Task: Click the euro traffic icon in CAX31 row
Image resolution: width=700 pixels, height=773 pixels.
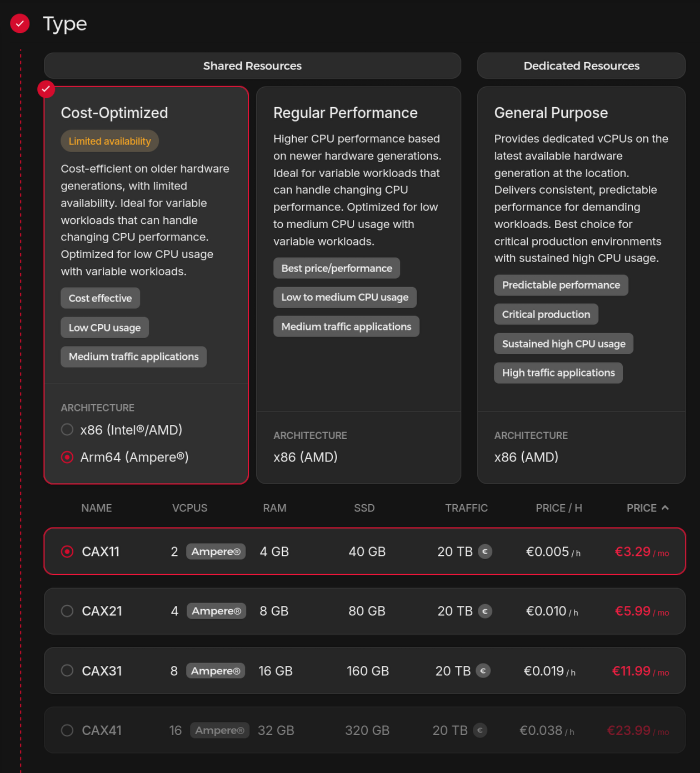Action: pos(483,671)
